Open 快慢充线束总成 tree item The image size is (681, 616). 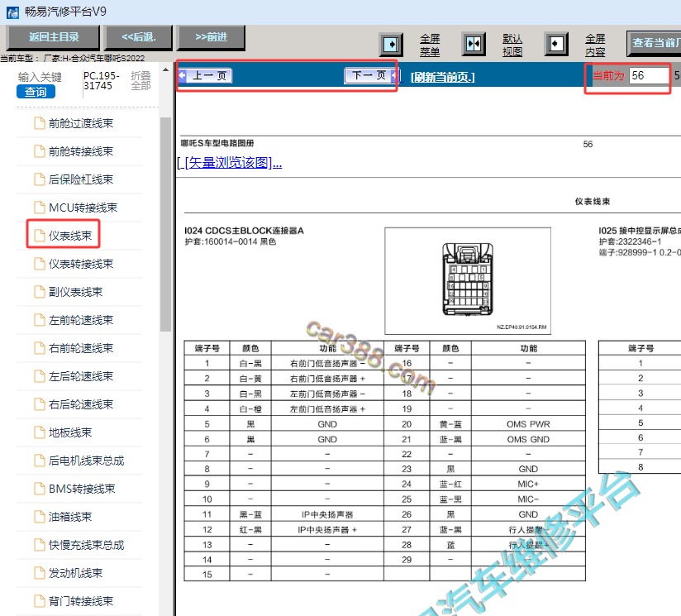87,545
